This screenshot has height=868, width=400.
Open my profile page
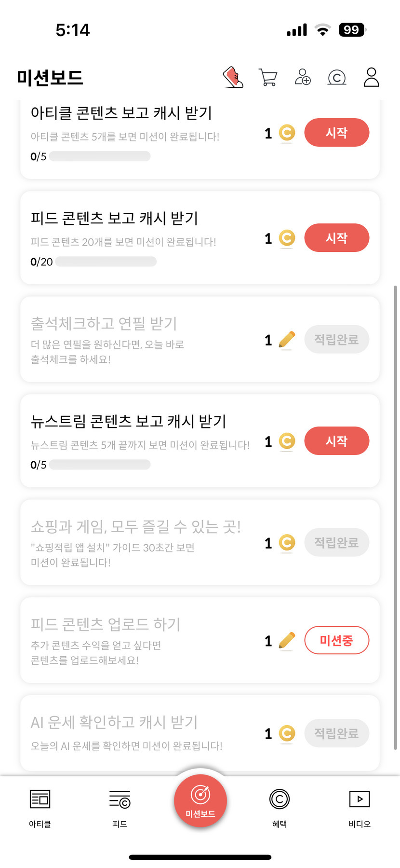pos(371,77)
